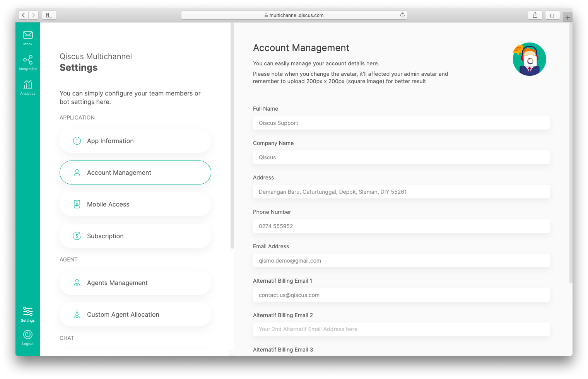
Task: Open the Safari share button
Action: [535, 15]
